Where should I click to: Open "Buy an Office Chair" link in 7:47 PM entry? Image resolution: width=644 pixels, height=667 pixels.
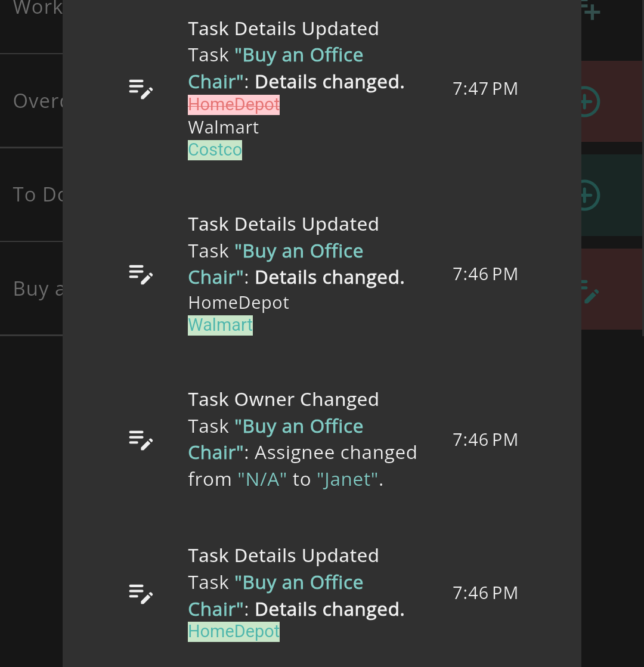click(x=276, y=68)
